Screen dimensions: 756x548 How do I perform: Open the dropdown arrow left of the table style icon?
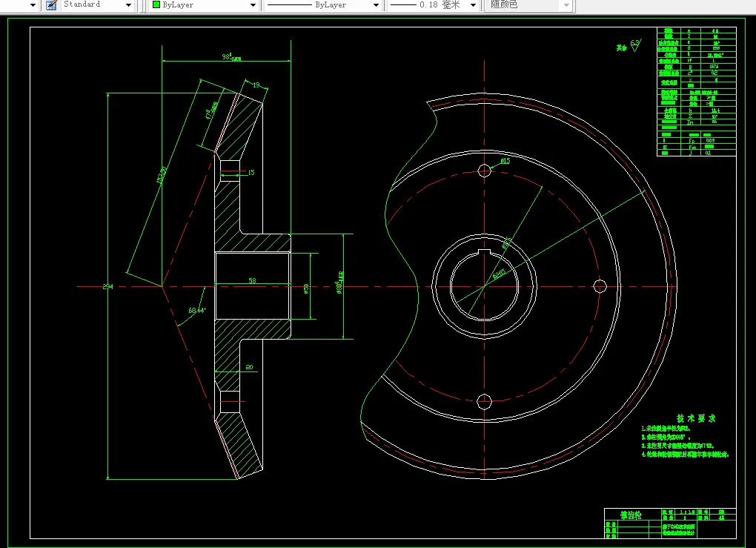tap(33, 5)
